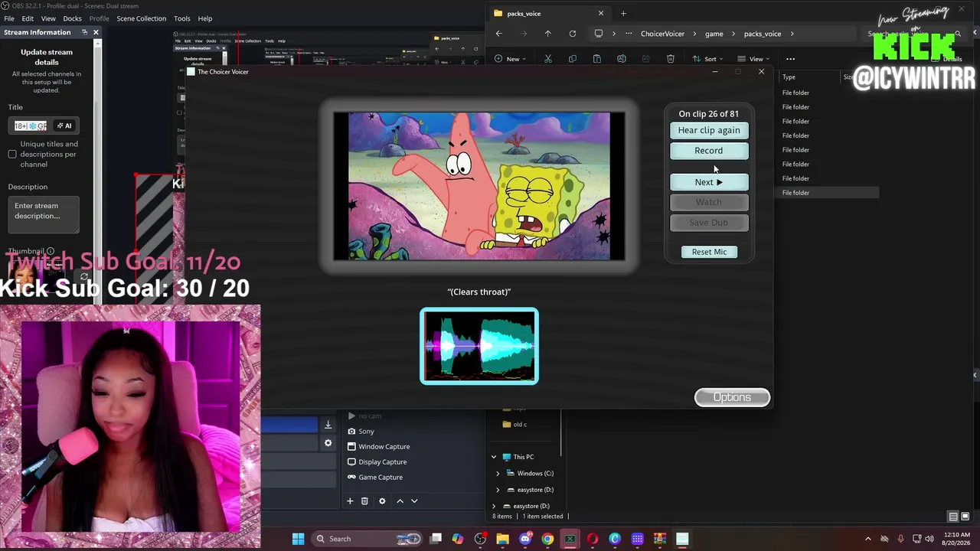Click the Delete icon in Explorer
Screen dimensions: 980x551
[671, 59]
